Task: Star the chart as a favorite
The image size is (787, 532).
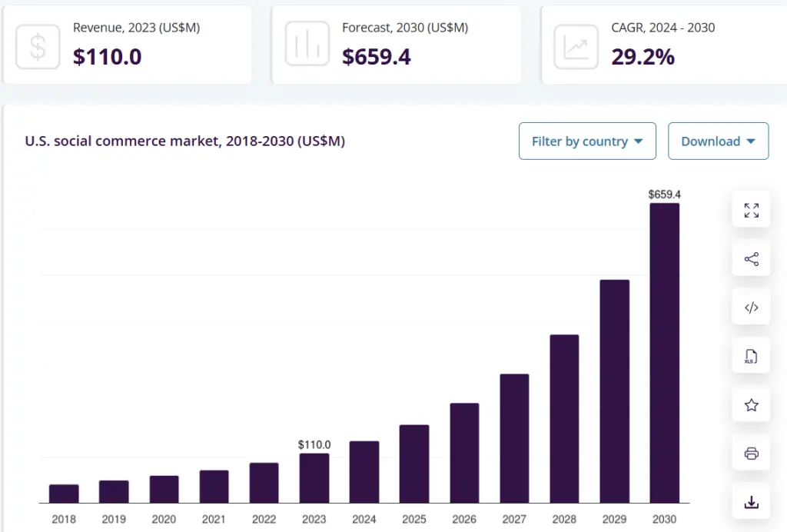Action: pyautogui.click(x=751, y=405)
